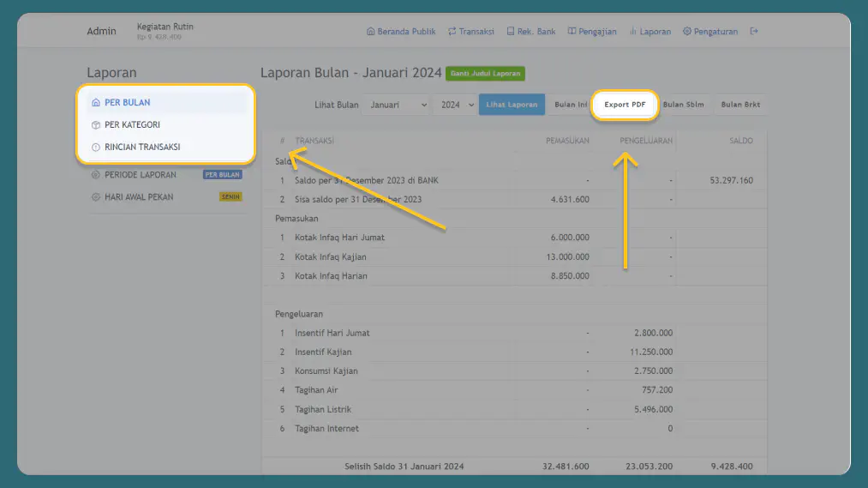Click the logout icon in top navbar
This screenshot has height=488, width=868.
tap(754, 32)
